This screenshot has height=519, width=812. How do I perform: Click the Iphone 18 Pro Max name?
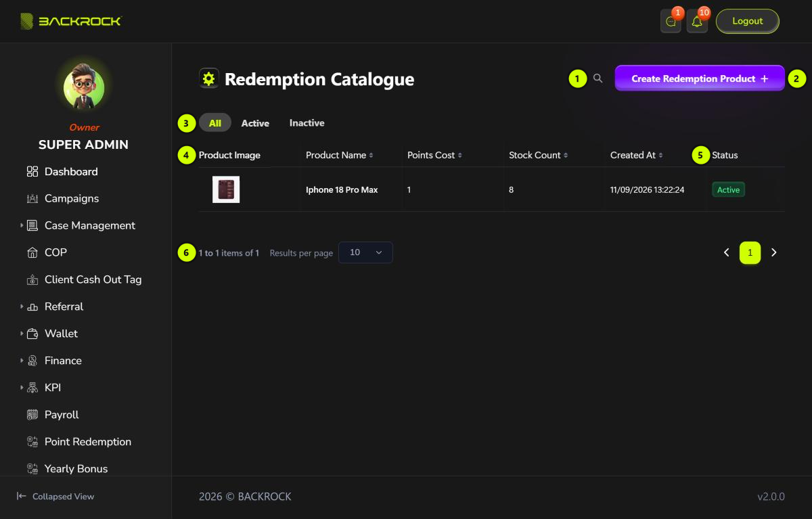pos(342,190)
